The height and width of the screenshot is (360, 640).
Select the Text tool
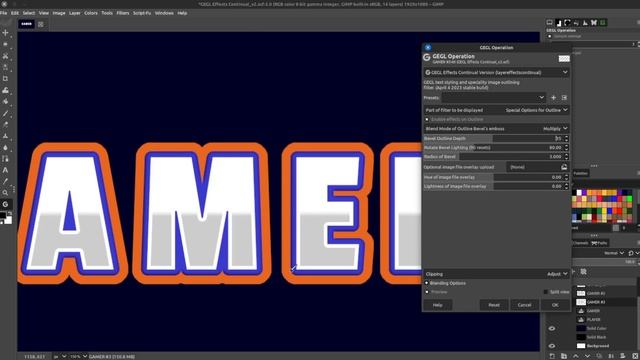(5, 170)
